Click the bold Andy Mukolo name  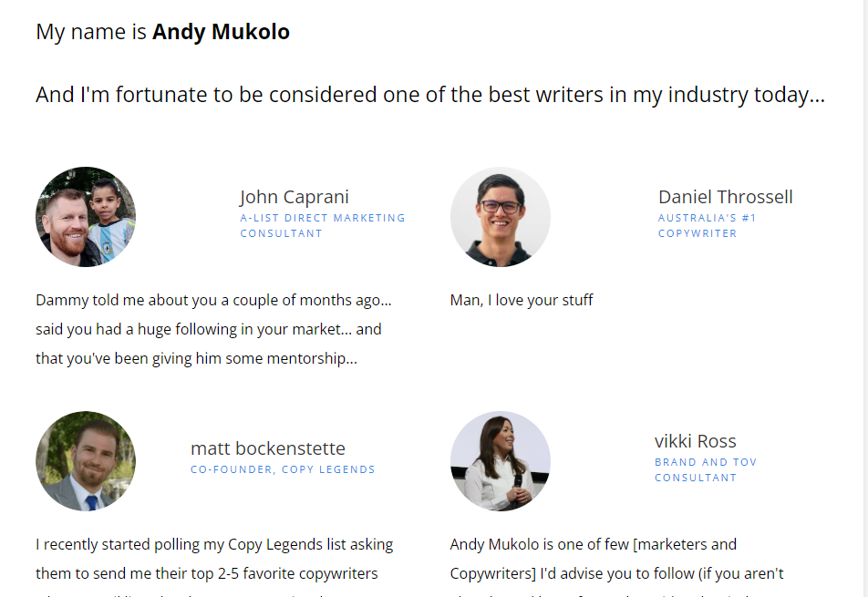click(221, 32)
